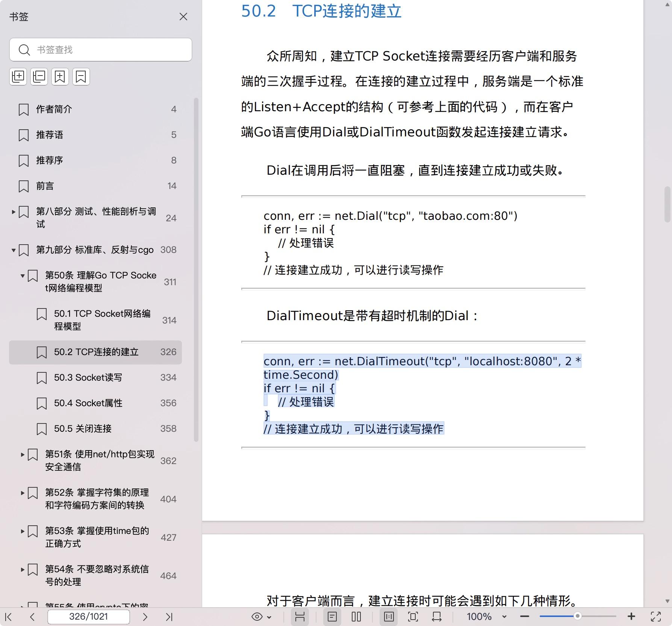Select two-page view icon
Viewport: 672px width, 626px height.
[356, 617]
